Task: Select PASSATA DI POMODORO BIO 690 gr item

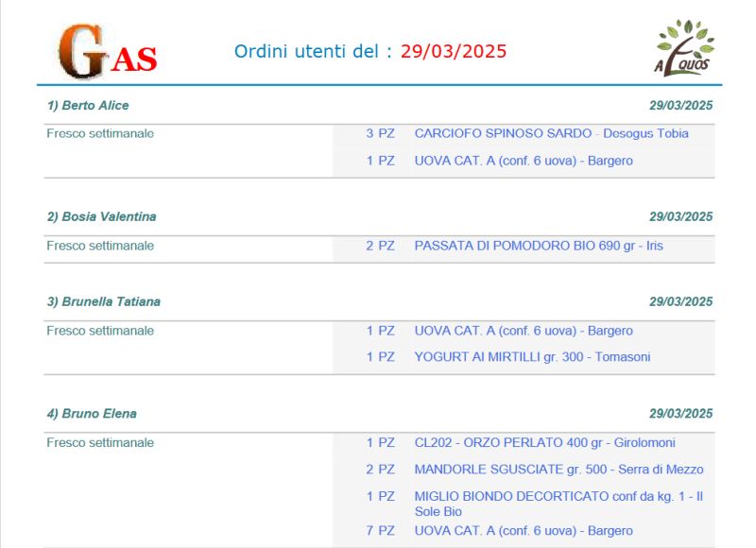Action: (x=539, y=246)
